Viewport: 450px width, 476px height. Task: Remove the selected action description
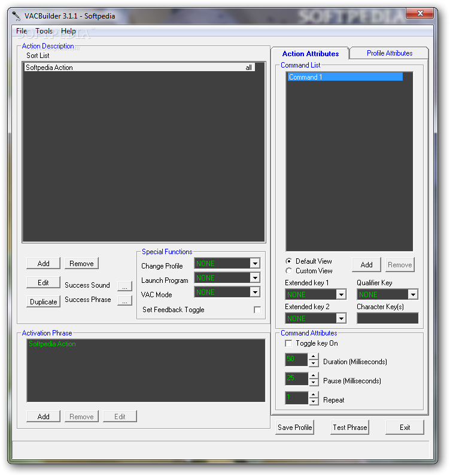pos(81,263)
